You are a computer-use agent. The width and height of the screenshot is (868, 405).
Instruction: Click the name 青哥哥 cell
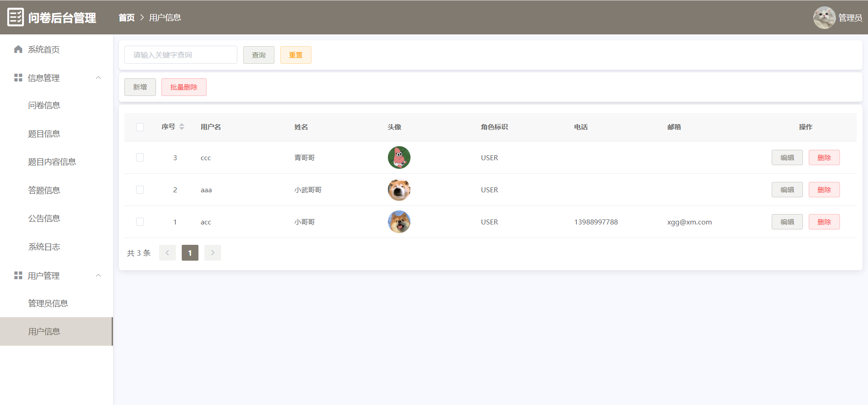305,158
